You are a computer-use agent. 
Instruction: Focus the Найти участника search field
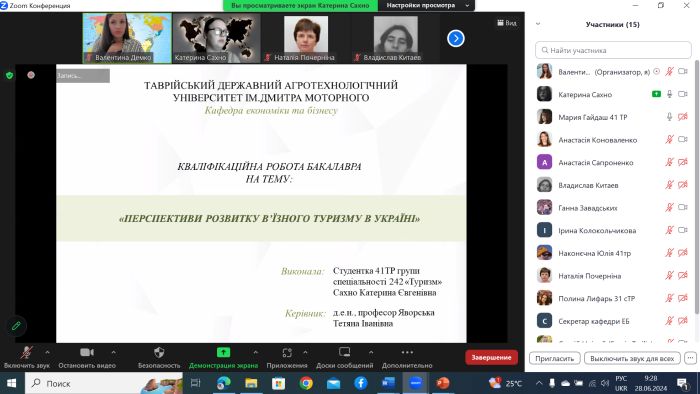(x=613, y=50)
